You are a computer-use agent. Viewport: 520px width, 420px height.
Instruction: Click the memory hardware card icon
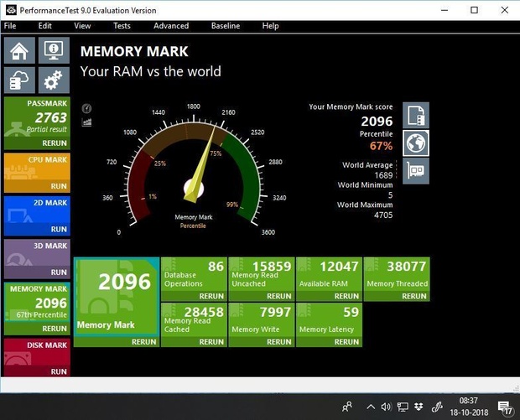coord(416,171)
